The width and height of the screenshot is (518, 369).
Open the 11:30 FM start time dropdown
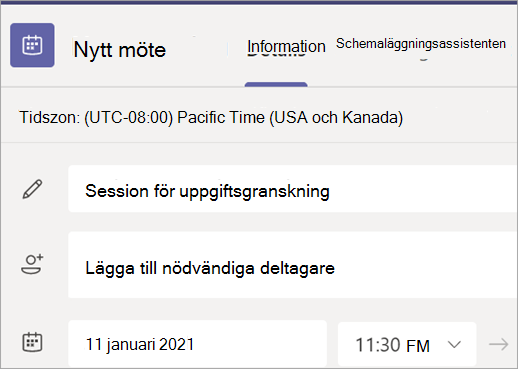tap(407, 344)
